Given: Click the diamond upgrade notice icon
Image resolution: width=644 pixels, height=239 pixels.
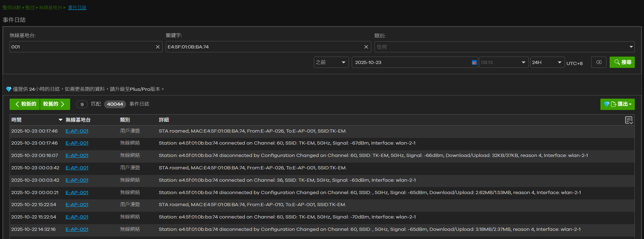Looking at the screenshot, I should (x=9, y=89).
